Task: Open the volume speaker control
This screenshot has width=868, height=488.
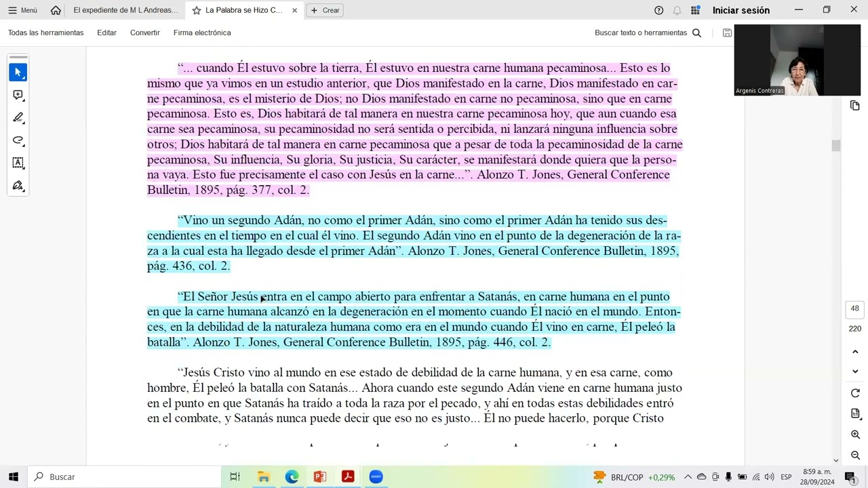Action: pyautogui.click(x=769, y=477)
